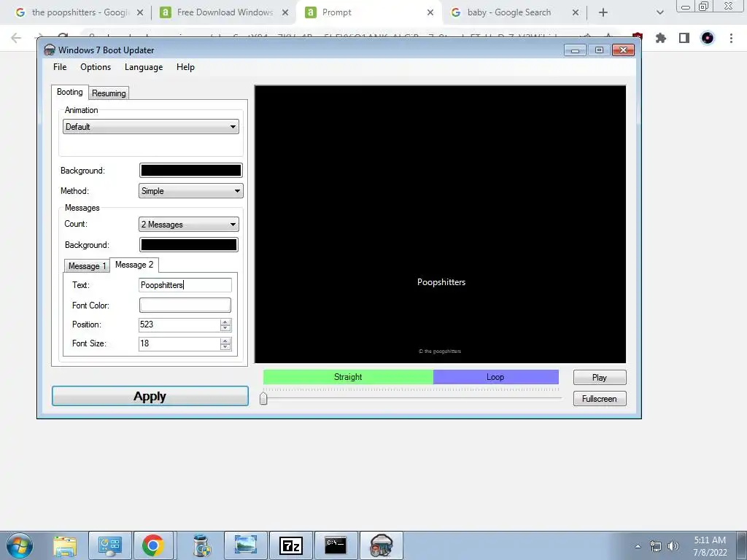This screenshot has width=747, height=560.
Task: Click the Fullscreen button
Action: tap(600, 399)
